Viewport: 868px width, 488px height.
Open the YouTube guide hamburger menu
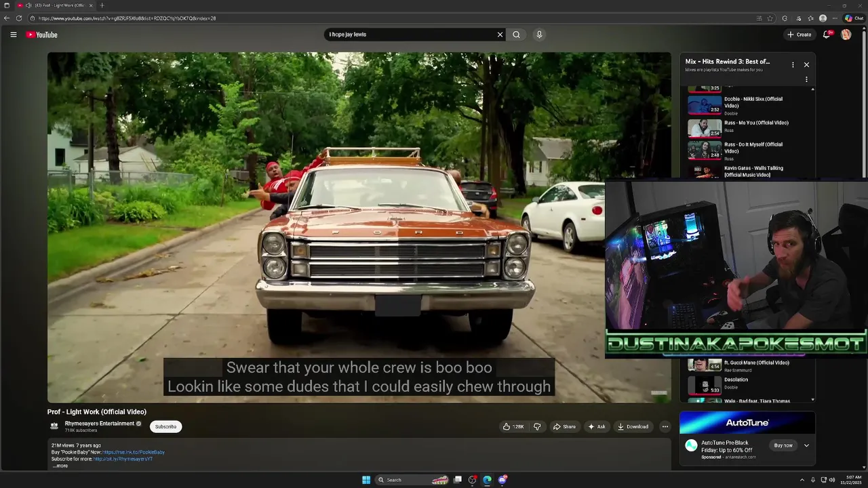click(13, 35)
